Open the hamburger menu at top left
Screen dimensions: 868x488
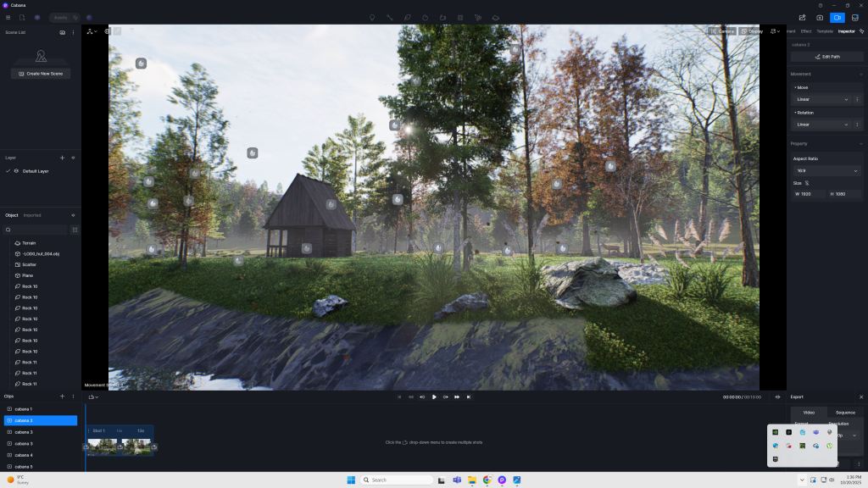tap(8, 17)
